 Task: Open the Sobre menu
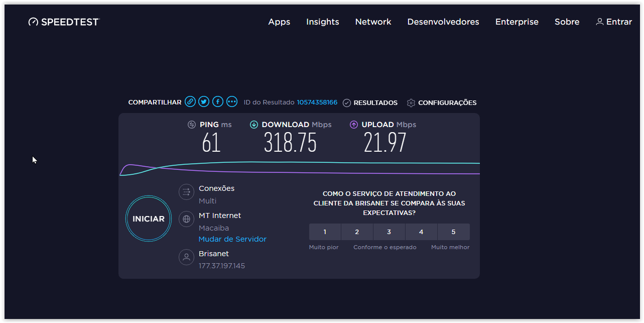coord(567,22)
